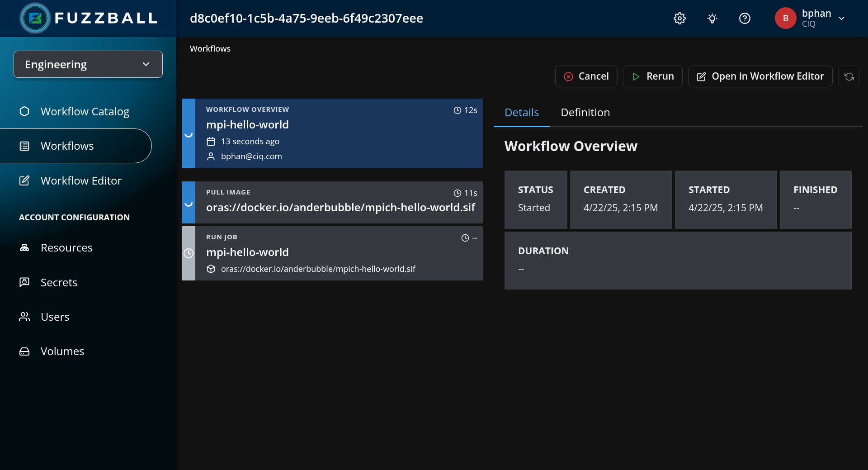Expand the chevron next to CIQ username

click(842, 18)
